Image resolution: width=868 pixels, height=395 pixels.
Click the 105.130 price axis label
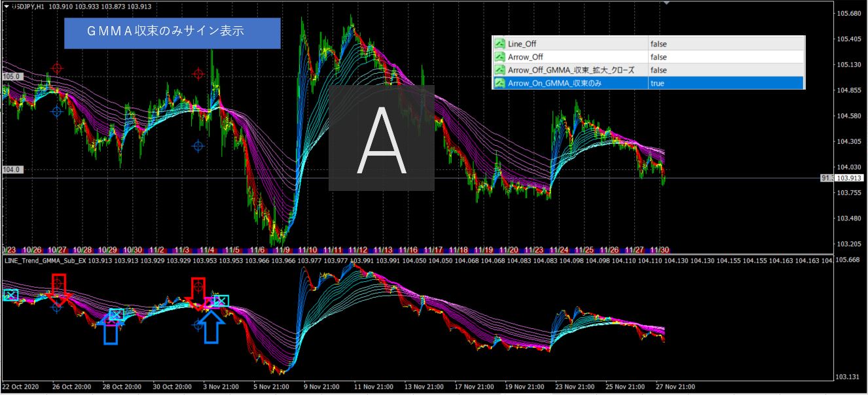tap(850, 65)
